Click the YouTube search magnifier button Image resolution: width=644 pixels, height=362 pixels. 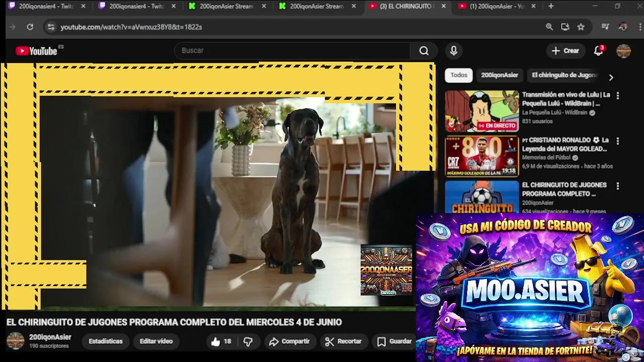tap(424, 51)
